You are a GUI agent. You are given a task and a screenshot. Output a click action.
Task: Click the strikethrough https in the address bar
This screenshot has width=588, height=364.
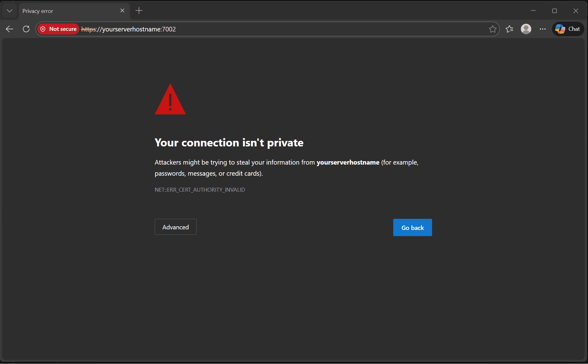pos(89,29)
